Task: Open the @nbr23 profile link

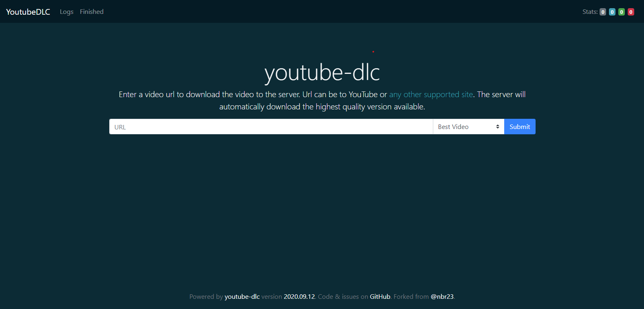Action: [x=442, y=297]
